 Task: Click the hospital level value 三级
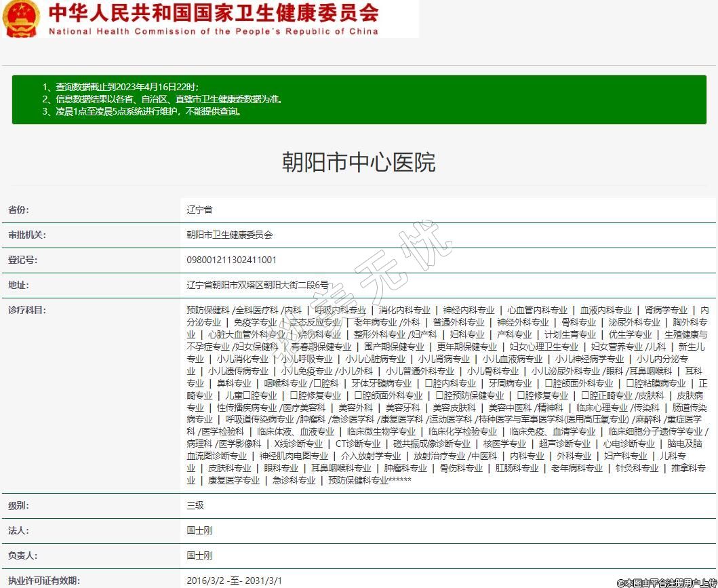pos(195,505)
